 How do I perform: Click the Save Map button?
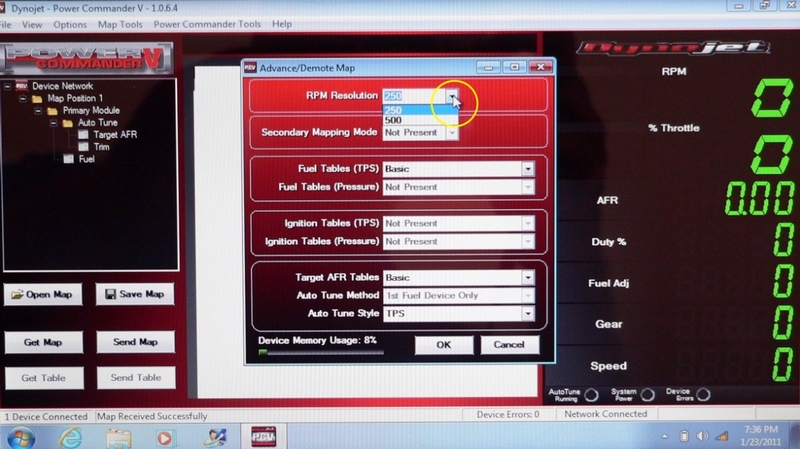(135, 294)
